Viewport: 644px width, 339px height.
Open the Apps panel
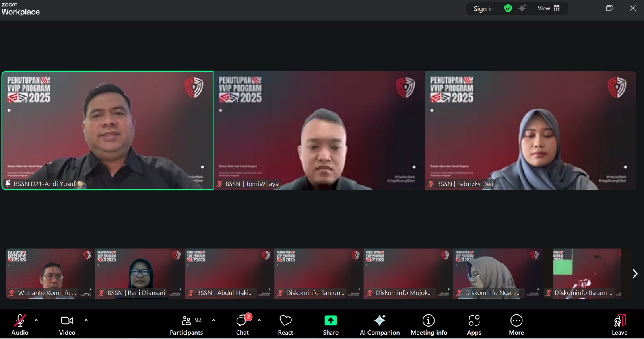pos(474,324)
